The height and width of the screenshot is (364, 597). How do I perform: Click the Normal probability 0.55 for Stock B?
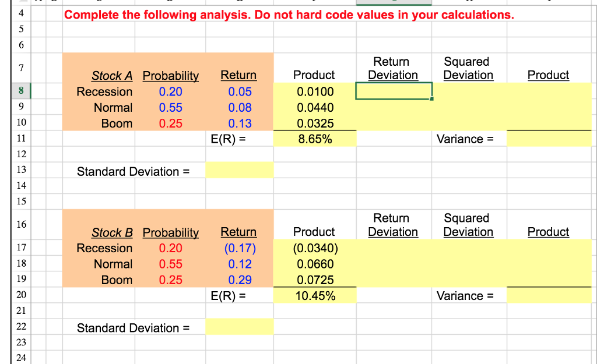tap(169, 264)
